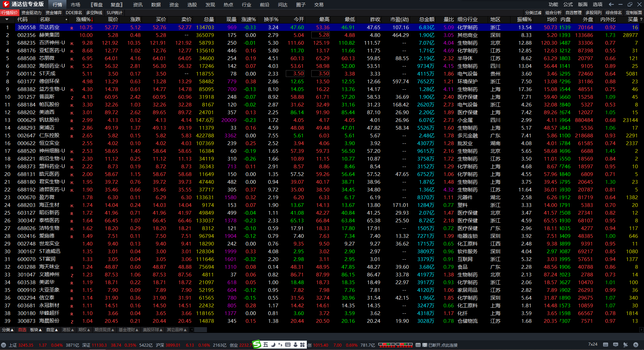Click the 定制版面 custom layout button
Screen dimensions: 644x350
(x=634, y=13)
